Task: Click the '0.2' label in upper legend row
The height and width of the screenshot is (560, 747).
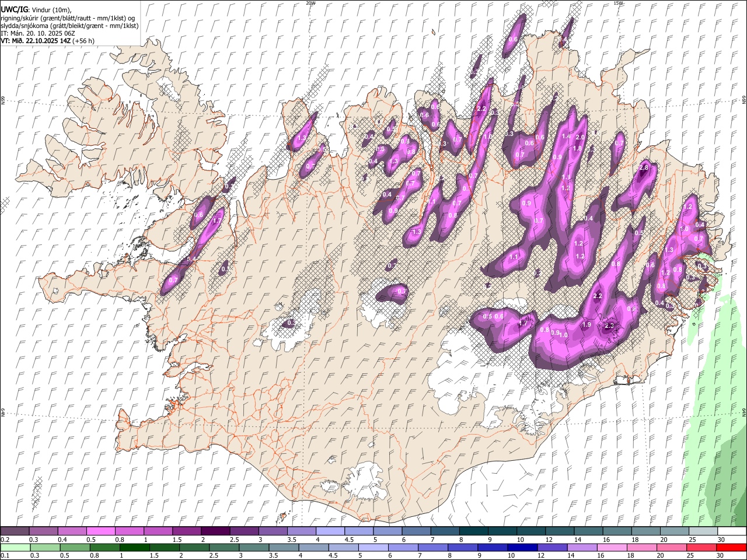Action: 5,540
